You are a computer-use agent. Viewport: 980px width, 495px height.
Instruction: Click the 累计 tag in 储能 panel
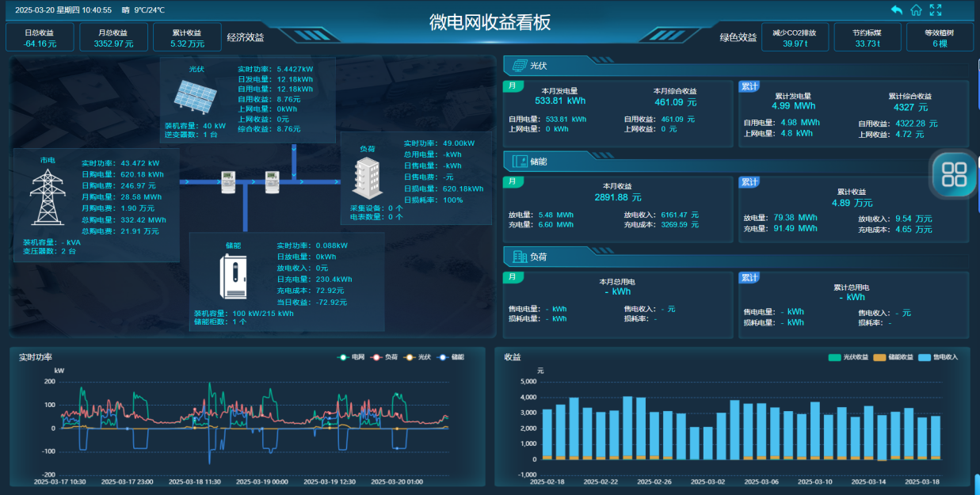(749, 181)
